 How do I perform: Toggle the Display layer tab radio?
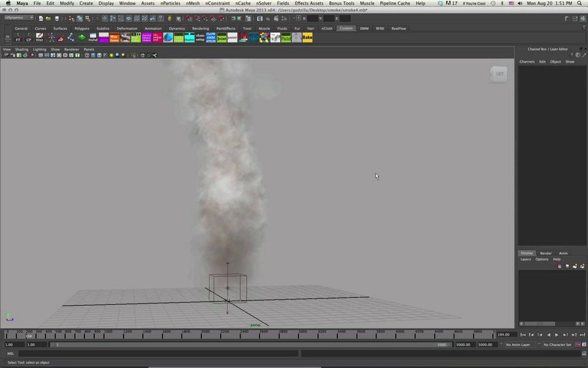[527, 253]
